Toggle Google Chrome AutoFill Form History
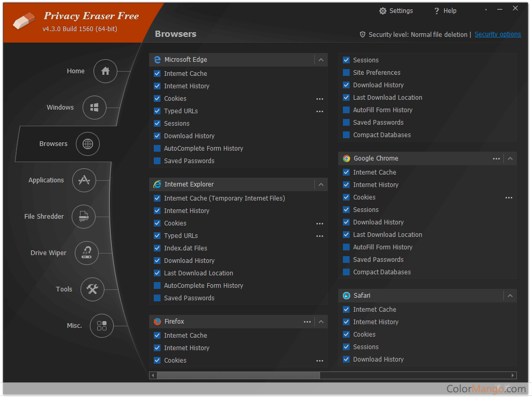 click(346, 247)
